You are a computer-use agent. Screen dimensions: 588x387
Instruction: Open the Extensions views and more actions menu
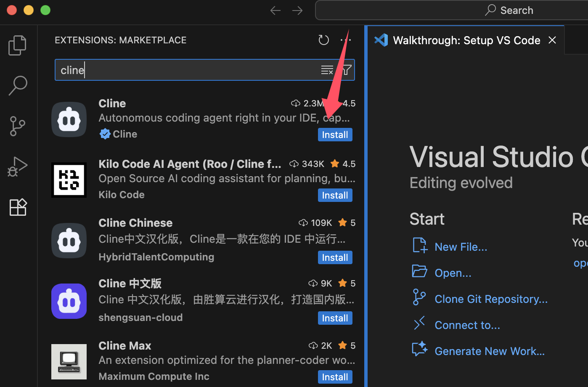tap(346, 40)
